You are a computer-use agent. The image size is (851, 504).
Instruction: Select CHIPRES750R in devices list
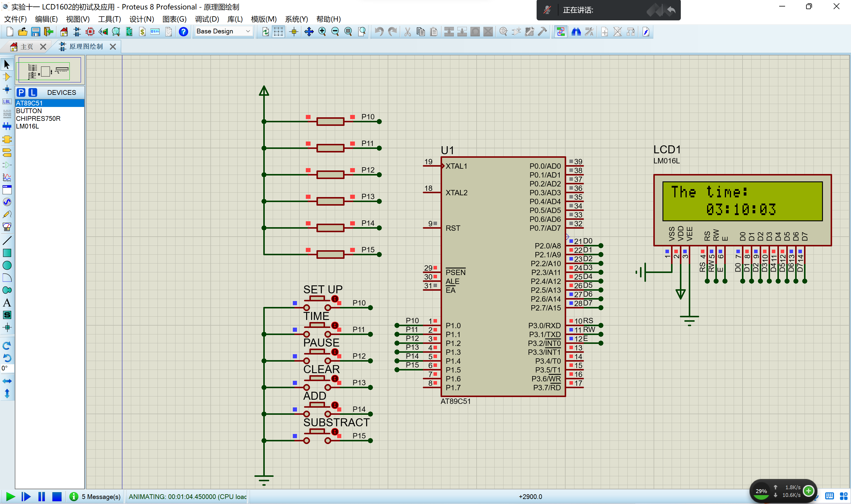tap(50, 118)
